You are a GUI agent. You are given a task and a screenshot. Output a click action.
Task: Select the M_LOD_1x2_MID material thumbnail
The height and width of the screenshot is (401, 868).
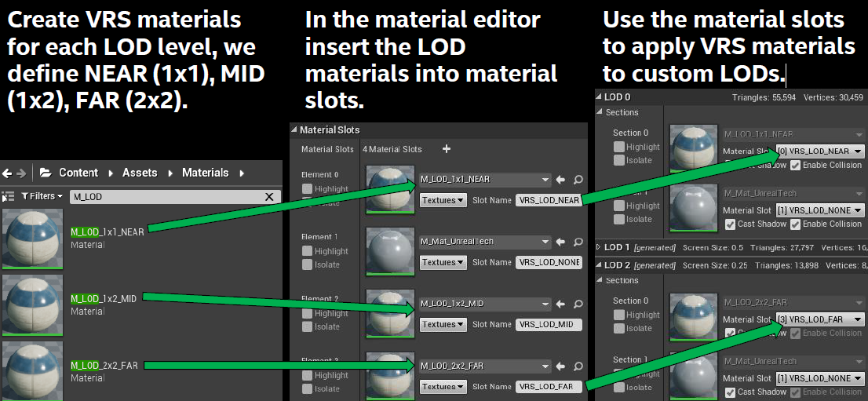(31, 304)
